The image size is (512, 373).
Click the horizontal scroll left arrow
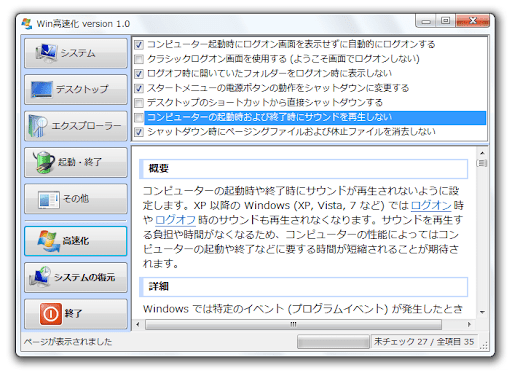click(138, 324)
